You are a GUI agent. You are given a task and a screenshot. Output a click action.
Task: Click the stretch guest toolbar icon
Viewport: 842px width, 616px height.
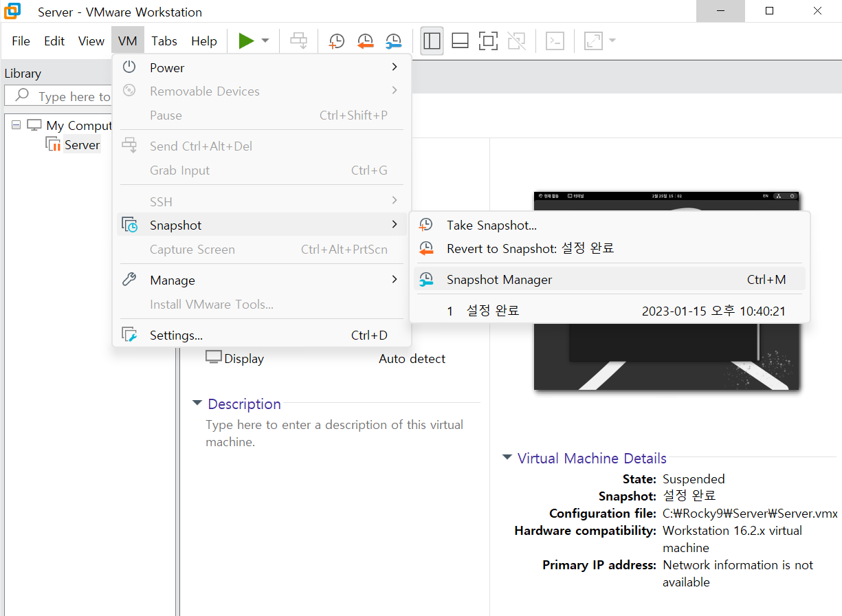tap(592, 41)
